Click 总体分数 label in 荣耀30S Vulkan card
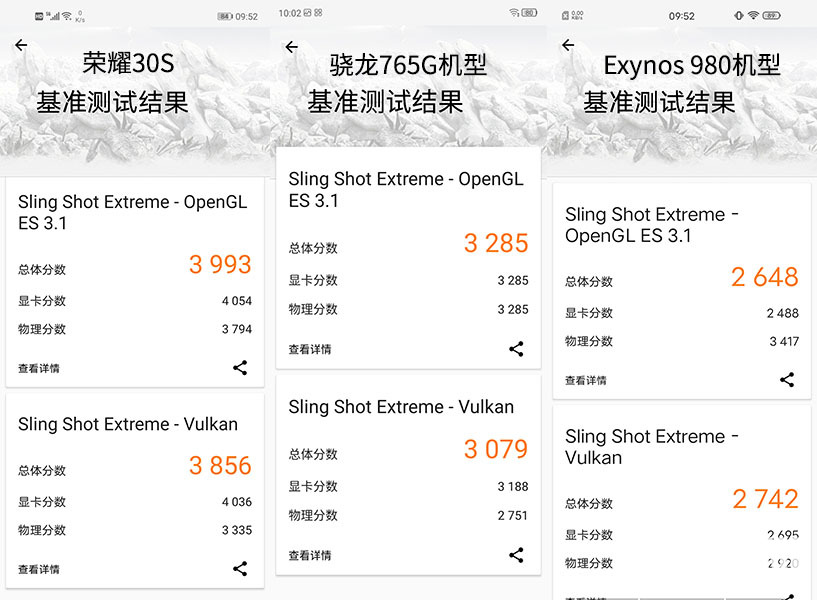 42,471
